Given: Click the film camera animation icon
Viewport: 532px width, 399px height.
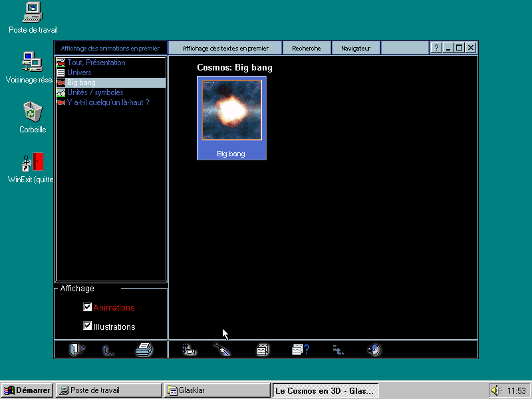Looking at the screenshot, I should point(190,350).
